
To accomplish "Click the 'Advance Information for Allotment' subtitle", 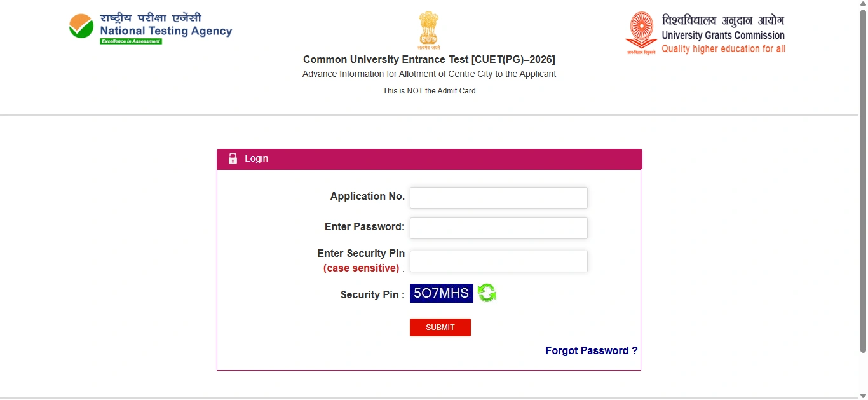I will coord(429,74).
